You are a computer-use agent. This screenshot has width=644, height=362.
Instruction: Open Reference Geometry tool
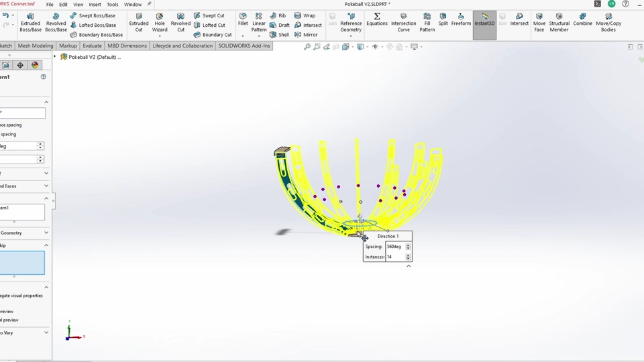pos(351,23)
